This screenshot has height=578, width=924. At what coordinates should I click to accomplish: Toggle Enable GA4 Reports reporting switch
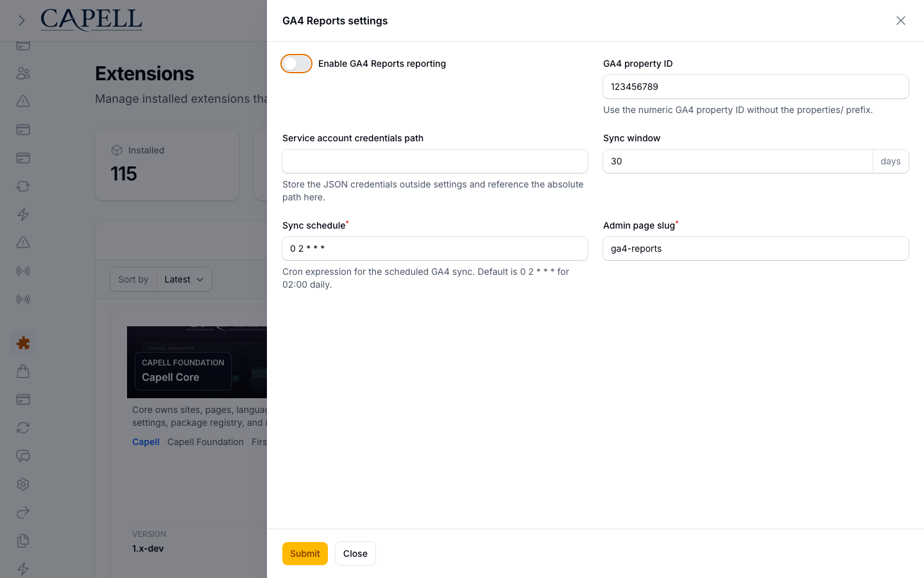pos(296,64)
